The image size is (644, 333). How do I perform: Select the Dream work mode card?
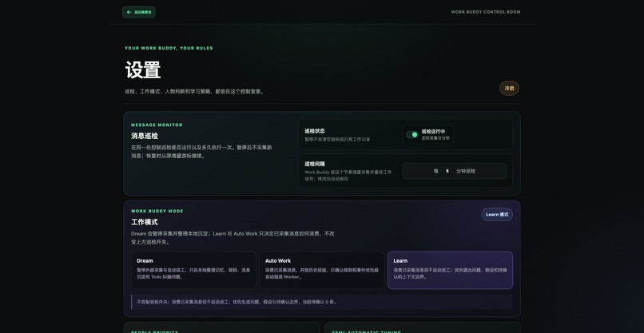[194, 270]
